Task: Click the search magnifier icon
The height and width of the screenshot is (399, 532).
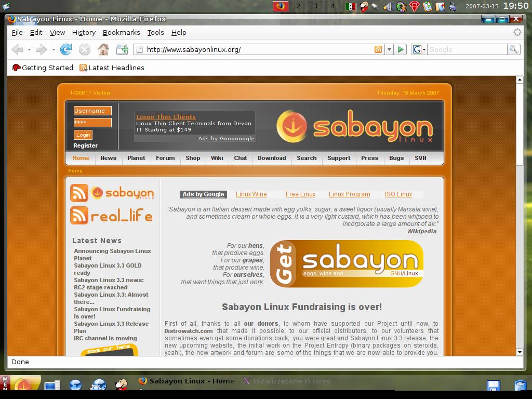Action: pyautogui.click(x=514, y=49)
